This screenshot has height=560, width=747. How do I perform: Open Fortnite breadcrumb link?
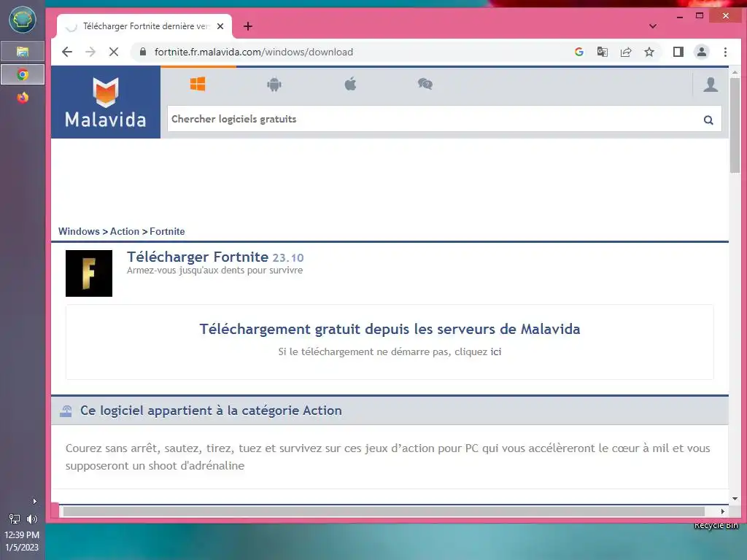click(x=167, y=231)
